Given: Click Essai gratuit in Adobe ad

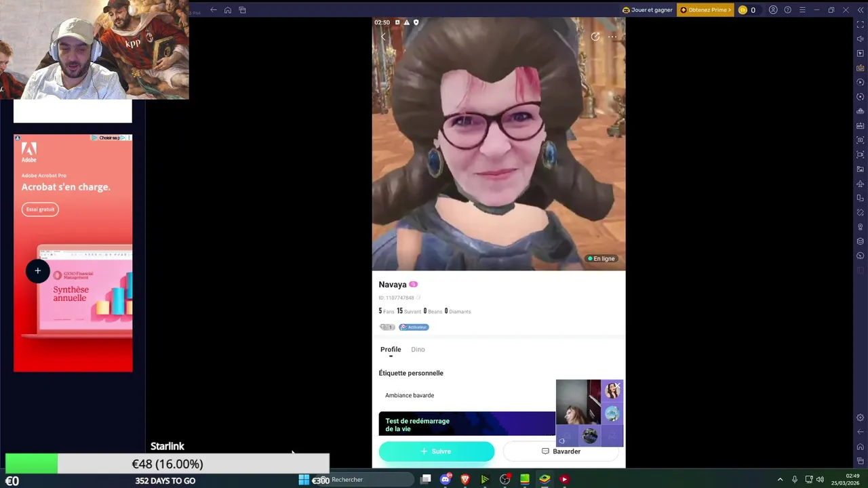Looking at the screenshot, I should tap(40, 209).
